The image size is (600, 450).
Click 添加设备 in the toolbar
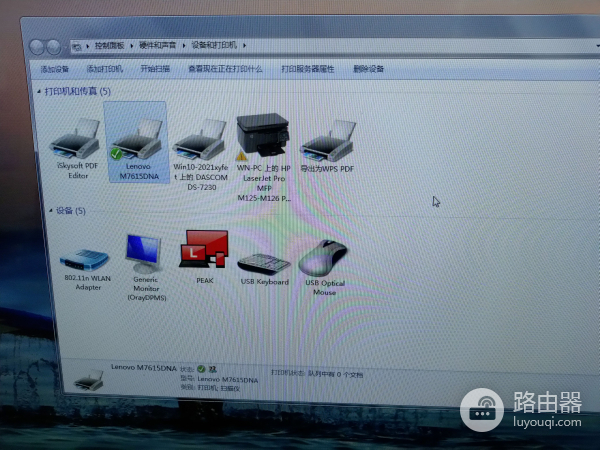coord(54,69)
